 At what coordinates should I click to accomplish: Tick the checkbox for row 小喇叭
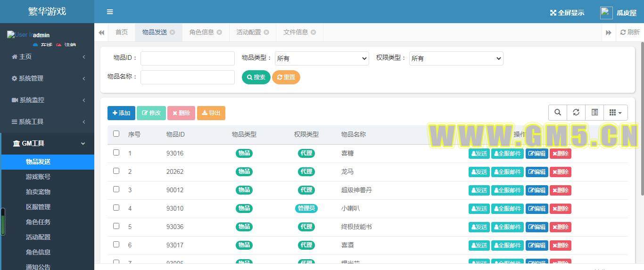click(116, 208)
